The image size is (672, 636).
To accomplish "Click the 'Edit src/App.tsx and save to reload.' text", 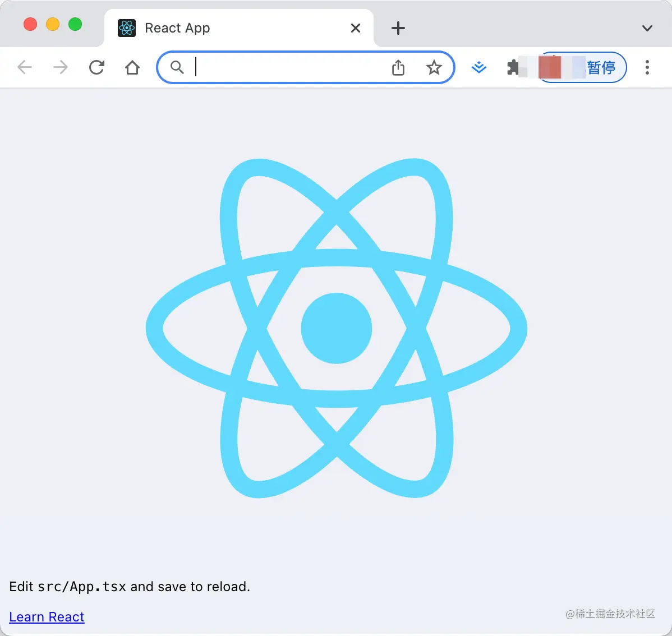I will point(130,586).
